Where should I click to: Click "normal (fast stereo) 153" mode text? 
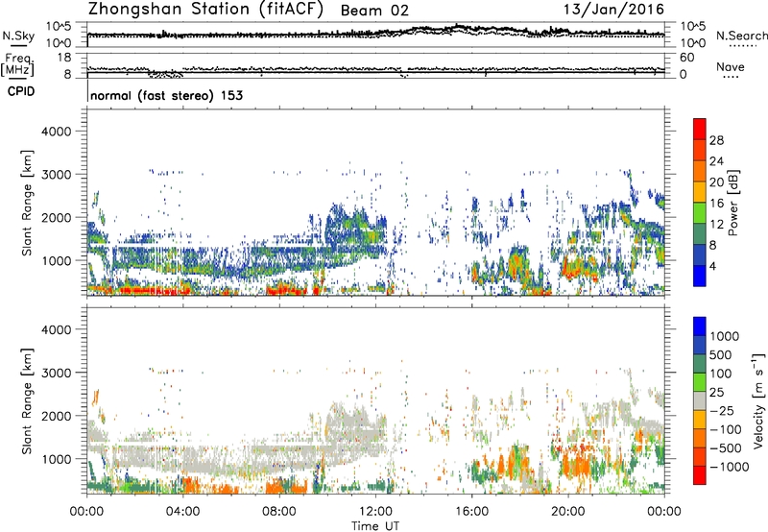tap(166, 95)
